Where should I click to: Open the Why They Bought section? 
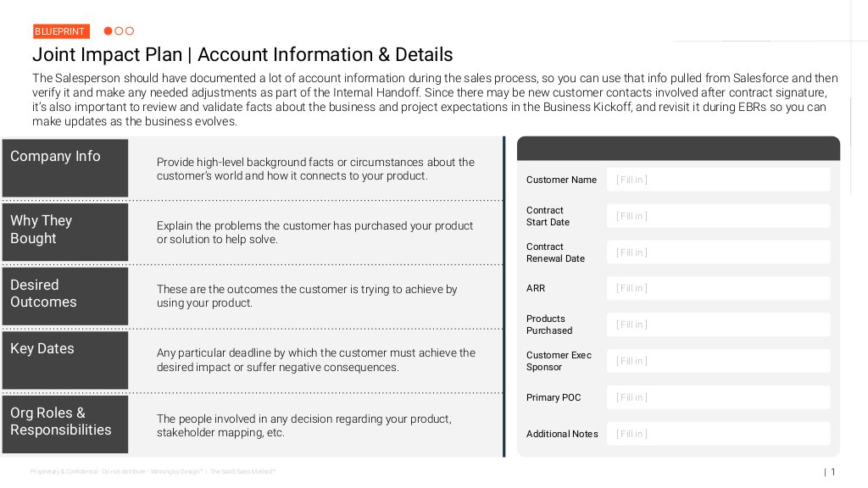[65, 231]
